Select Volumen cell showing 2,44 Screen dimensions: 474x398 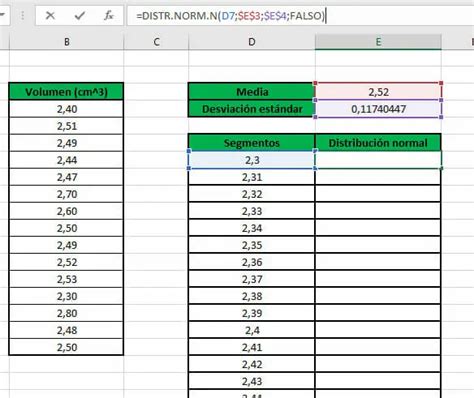(66, 160)
